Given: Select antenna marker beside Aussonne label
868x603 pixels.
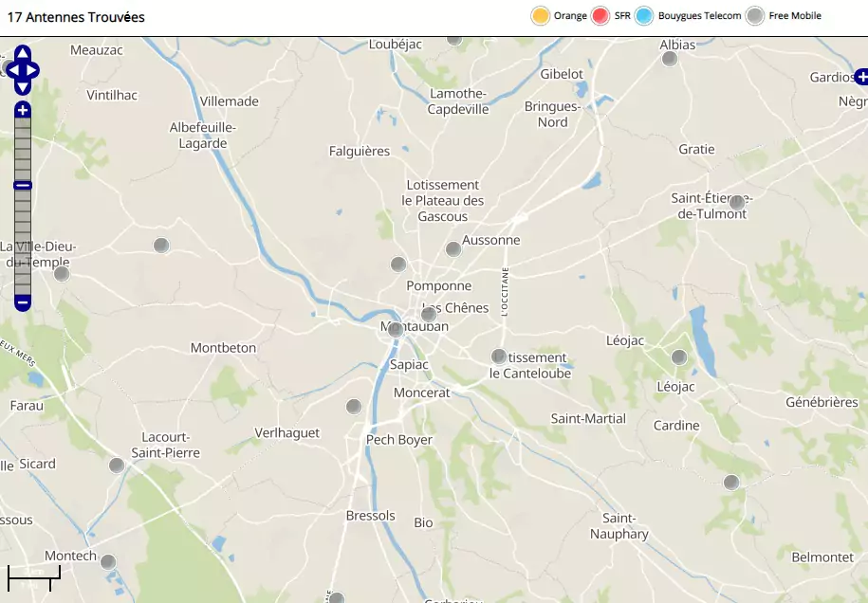Looking at the screenshot, I should click(x=453, y=249).
